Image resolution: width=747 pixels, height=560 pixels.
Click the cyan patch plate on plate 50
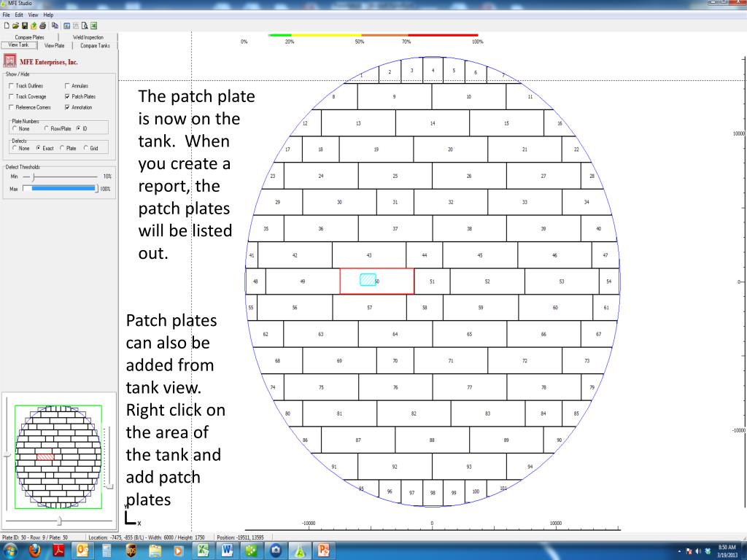click(368, 279)
